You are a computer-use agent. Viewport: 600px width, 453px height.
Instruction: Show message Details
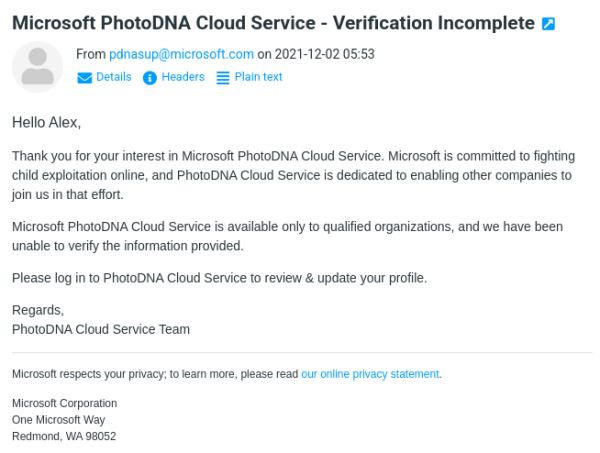click(114, 77)
